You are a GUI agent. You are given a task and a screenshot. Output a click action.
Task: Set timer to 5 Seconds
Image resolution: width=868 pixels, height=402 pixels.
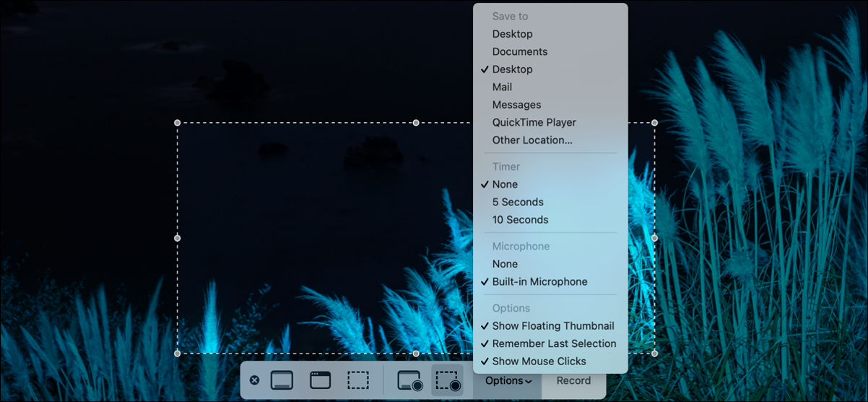(x=518, y=202)
